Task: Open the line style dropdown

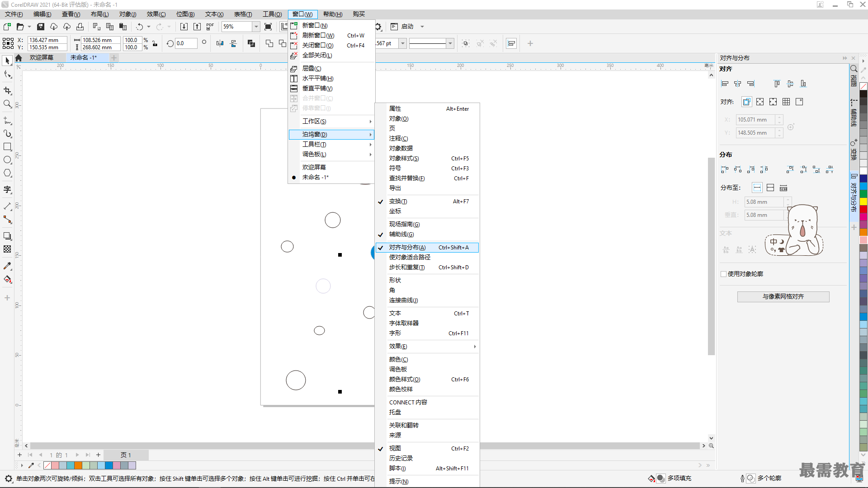Action: coord(450,43)
